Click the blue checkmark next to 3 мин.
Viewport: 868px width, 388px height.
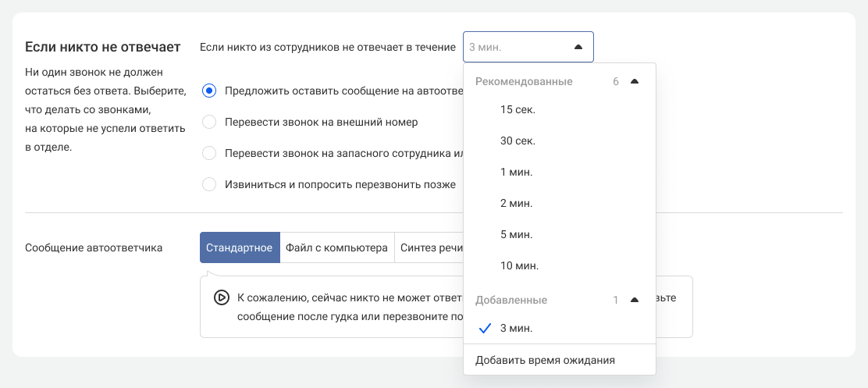pos(485,329)
